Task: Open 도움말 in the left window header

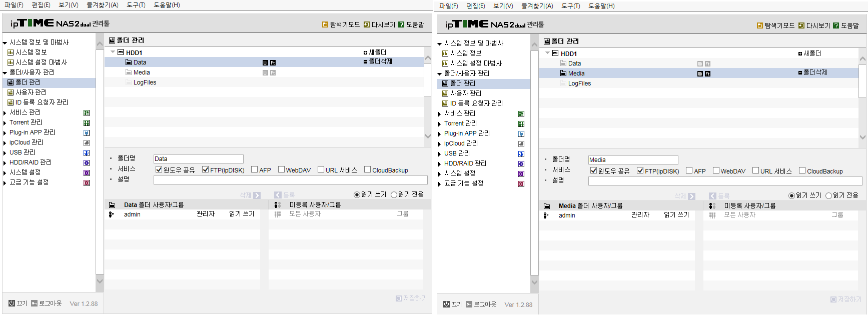Action: pos(411,24)
